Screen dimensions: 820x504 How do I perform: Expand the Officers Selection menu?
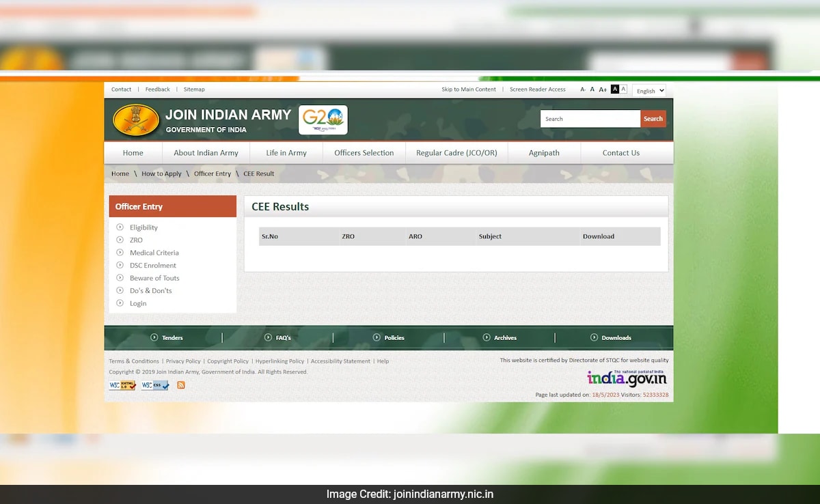coord(364,153)
